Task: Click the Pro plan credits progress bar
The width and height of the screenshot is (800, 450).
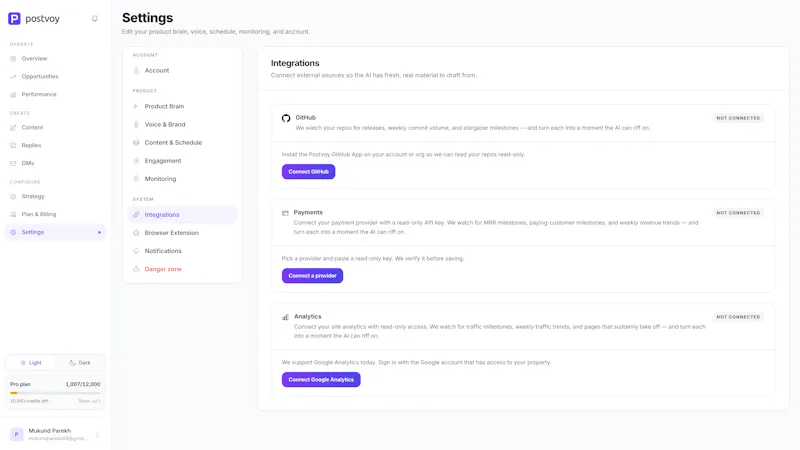Action: pos(55,393)
